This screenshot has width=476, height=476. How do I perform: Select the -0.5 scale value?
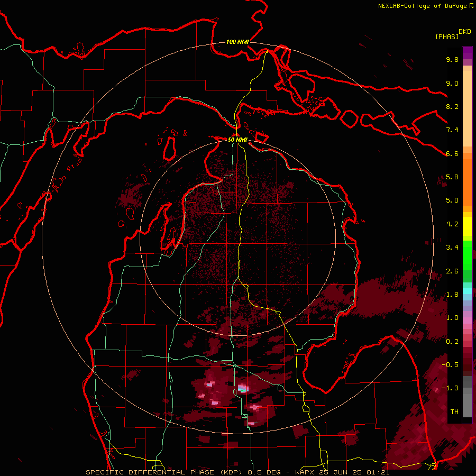click(450, 365)
